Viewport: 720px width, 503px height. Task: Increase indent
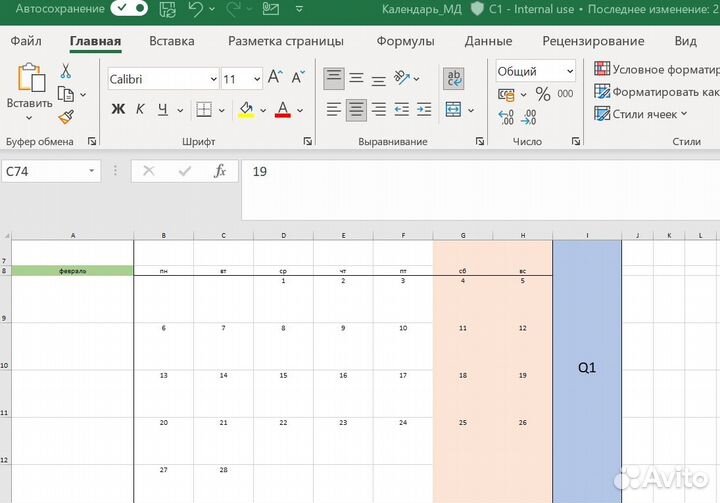(424, 109)
